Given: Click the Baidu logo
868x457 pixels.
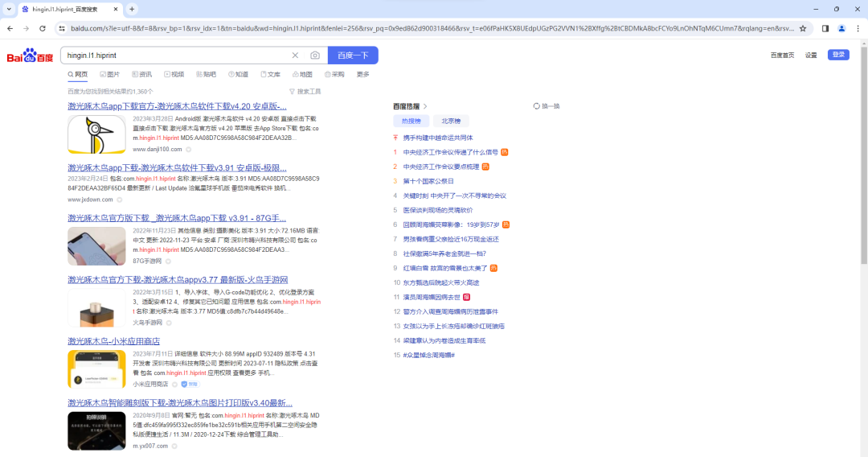Looking at the screenshot, I should [30, 56].
